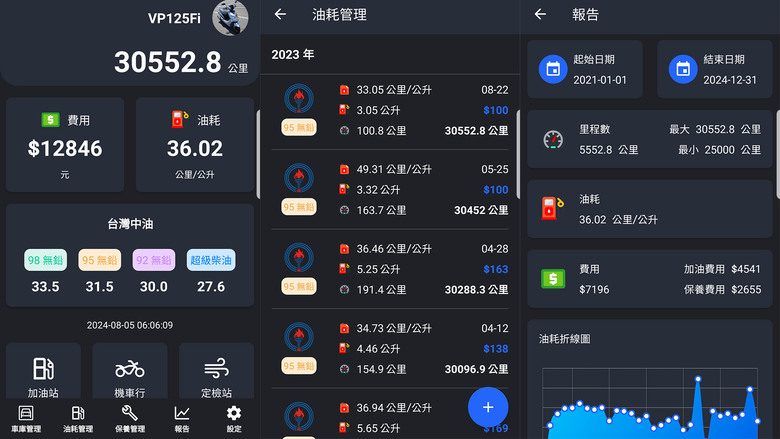The height and width of the screenshot is (439, 780).
Task: Click the CPC torch logo on the 08-22 record
Action: pos(299,98)
